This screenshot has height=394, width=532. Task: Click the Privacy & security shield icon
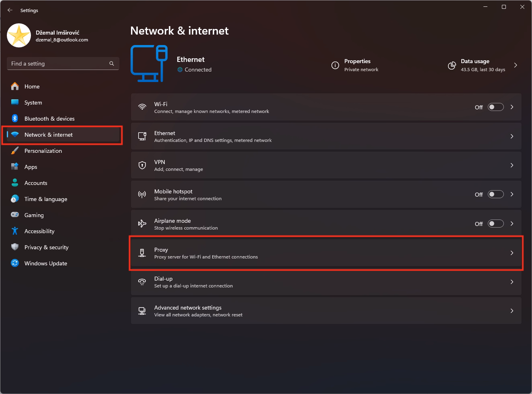click(15, 247)
